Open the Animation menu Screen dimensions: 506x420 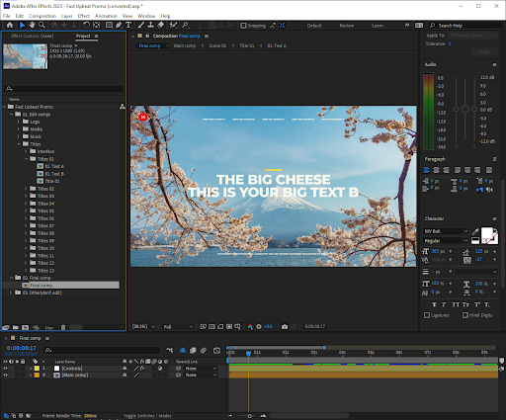click(106, 16)
